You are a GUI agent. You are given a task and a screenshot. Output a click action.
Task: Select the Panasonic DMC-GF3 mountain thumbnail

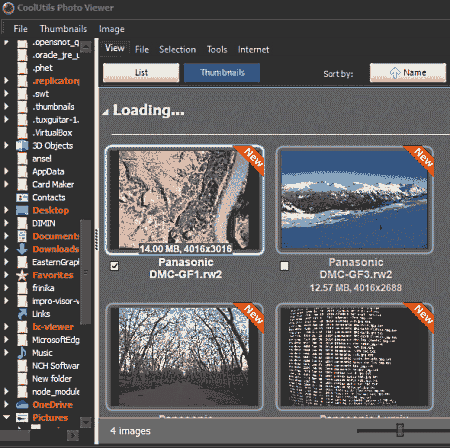[355, 199]
